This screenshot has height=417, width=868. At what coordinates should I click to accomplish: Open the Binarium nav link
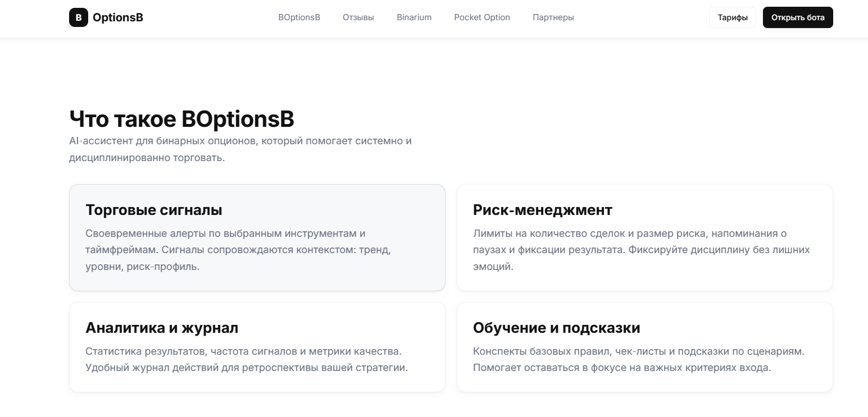pyautogui.click(x=414, y=17)
